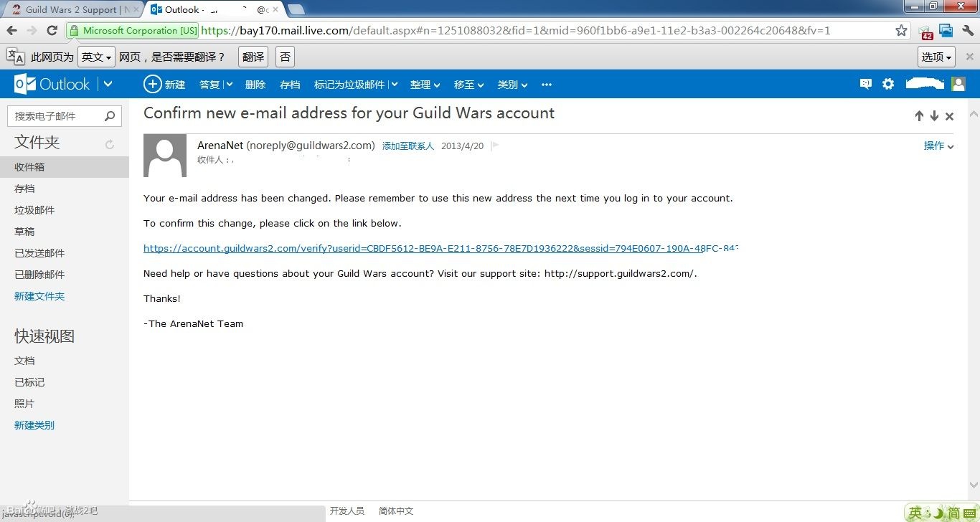Click the plus icon for new mail (新建)
Viewport: 980px width, 522px height.
pos(153,84)
